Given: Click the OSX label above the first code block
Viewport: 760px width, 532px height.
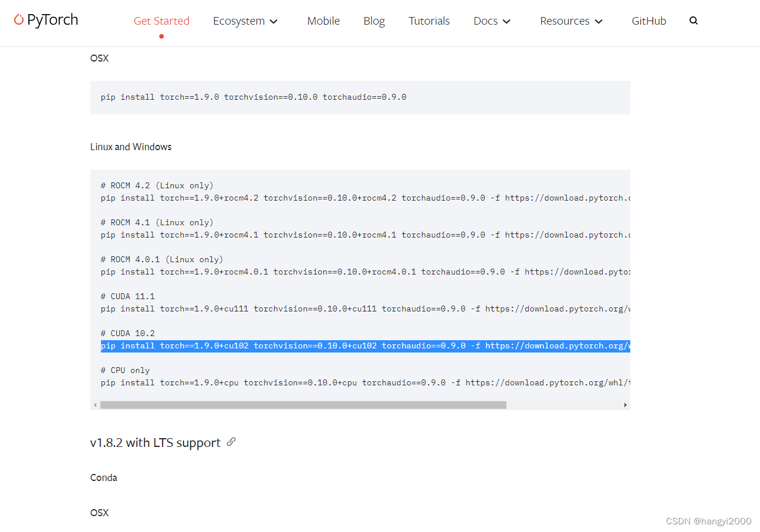Looking at the screenshot, I should click(x=99, y=58).
